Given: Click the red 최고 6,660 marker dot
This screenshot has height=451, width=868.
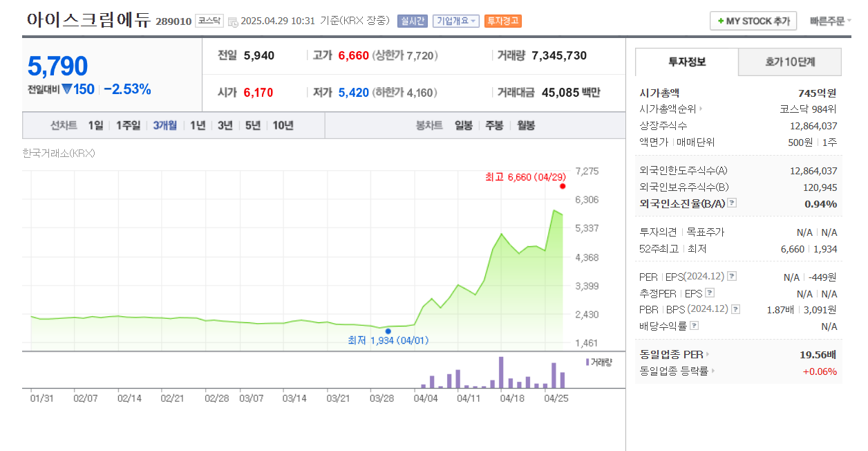Looking at the screenshot, I should point(563,186).
